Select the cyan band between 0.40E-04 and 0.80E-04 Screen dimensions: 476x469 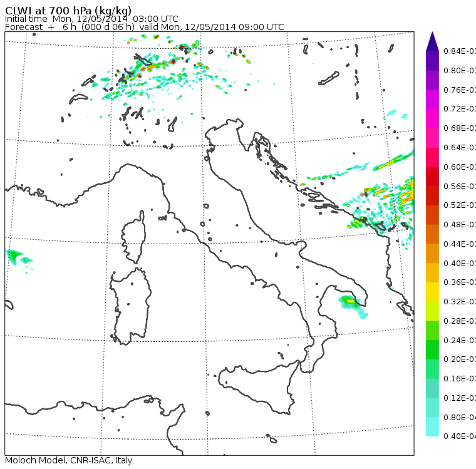[432, 427]
